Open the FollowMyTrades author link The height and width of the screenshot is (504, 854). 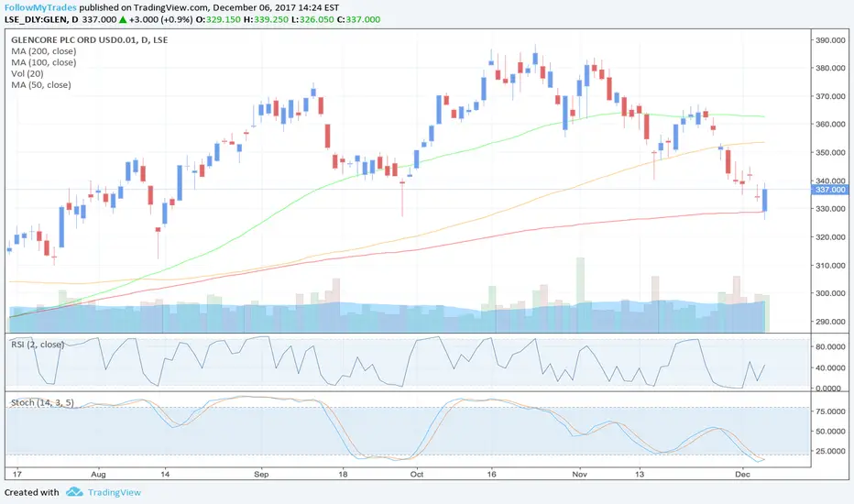pos(40,7)
